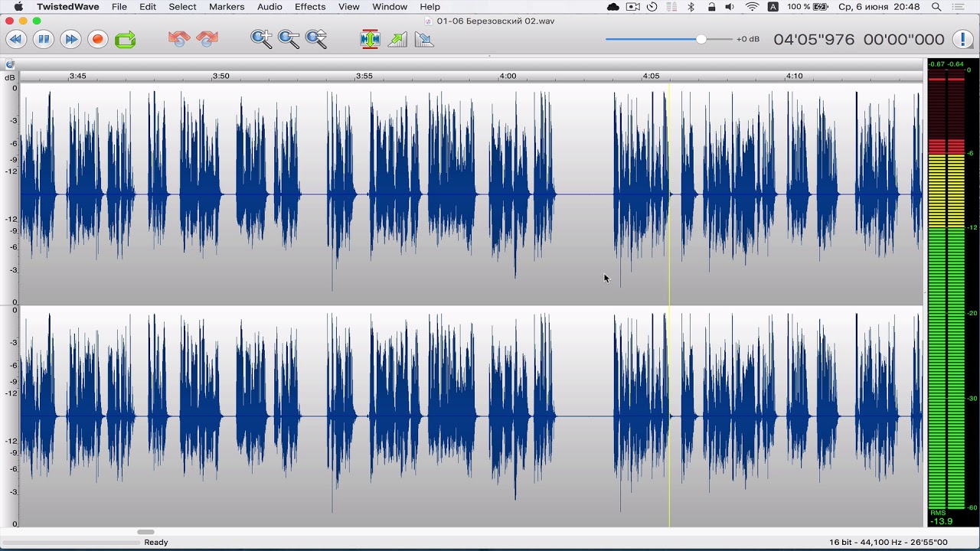980x551 pixels.
Task: Open the Effects menu
Action: pos(310,7)
